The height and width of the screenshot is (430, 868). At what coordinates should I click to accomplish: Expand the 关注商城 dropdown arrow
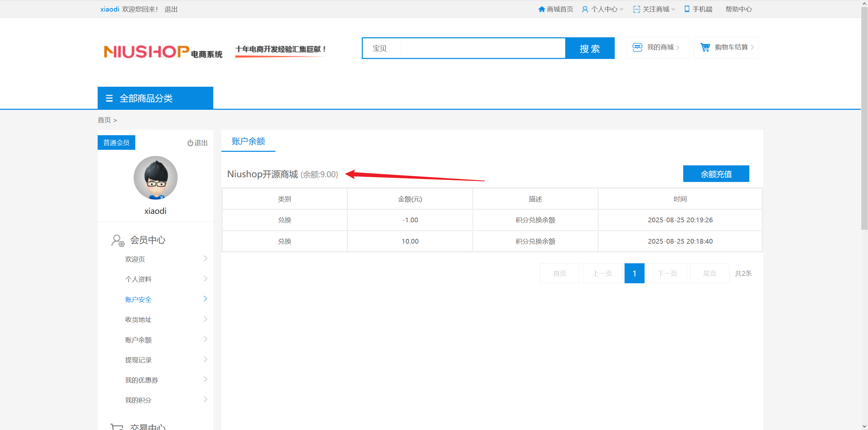tap(673, 9)
